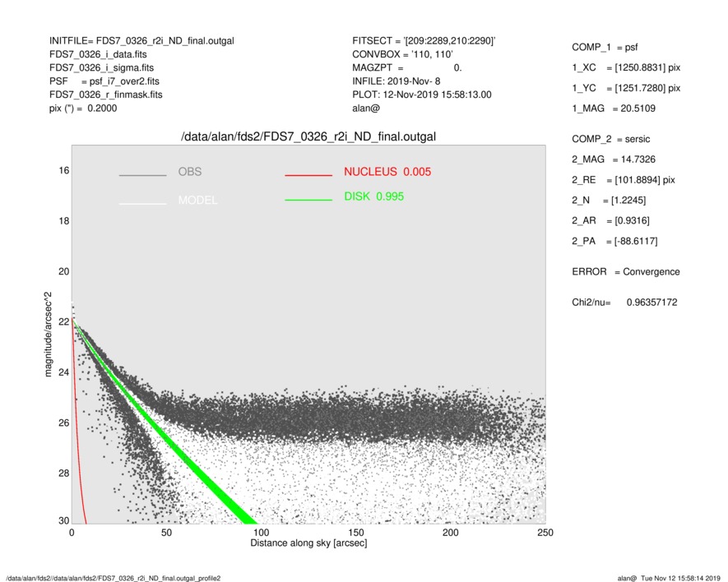This screenshot has height=582, width=728.
Task: Click the y-axis tick label 28
Action: click(x=64, y=473)
